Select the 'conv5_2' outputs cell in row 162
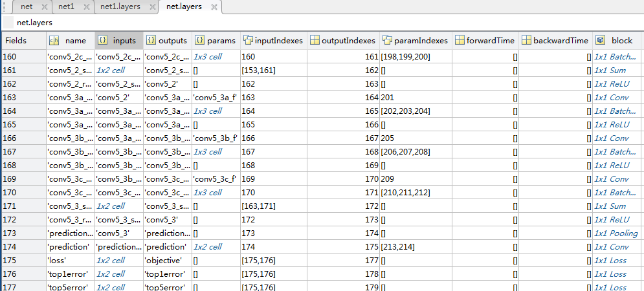Image resolution: width=644 pixels, height=291 pixels. tap(168, 84)
